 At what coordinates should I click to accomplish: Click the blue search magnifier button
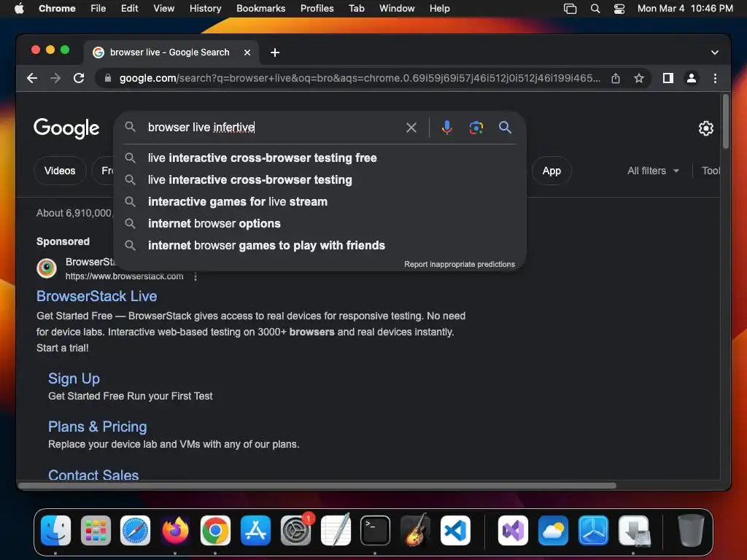505,127
